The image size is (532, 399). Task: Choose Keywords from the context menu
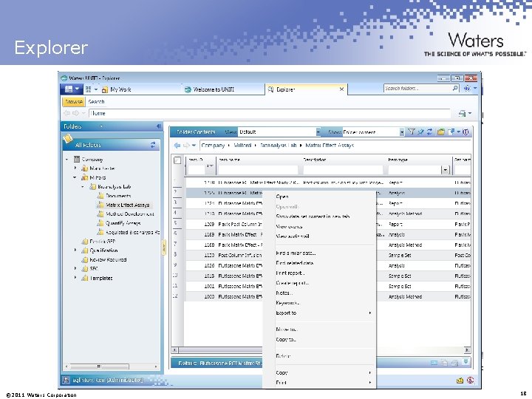pos(287,303)
